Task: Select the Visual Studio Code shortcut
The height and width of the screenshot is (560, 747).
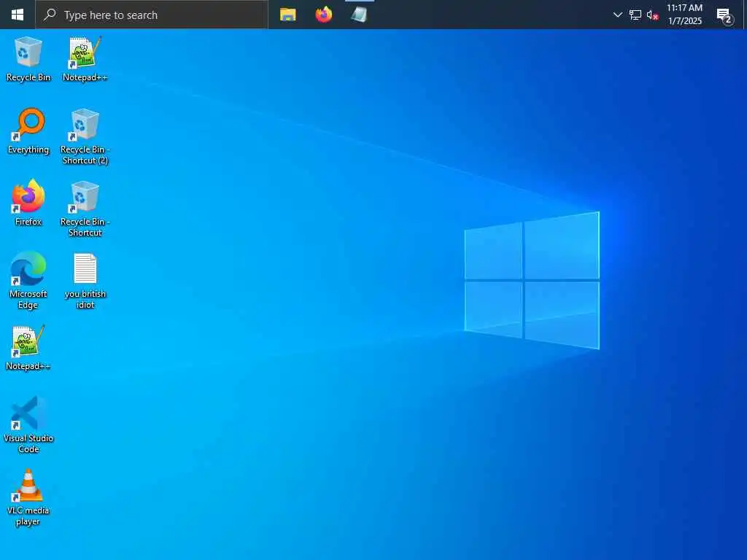Action: pyautogui.click(x=28, y=425)
